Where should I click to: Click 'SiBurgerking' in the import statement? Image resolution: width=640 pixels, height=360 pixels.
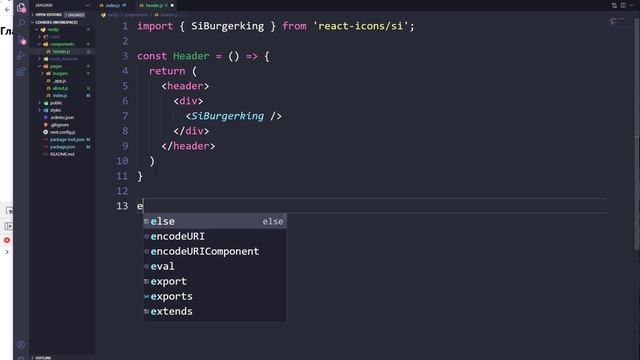click(x=227, y=26)
